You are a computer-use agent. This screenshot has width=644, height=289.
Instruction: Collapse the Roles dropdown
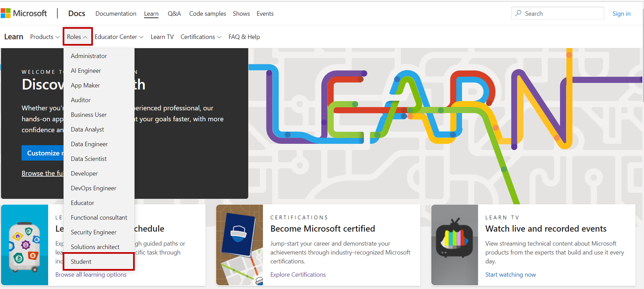click(77, 37)
